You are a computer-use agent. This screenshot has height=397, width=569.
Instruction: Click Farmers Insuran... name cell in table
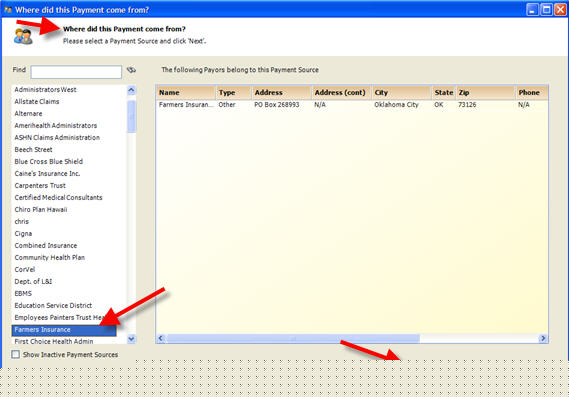[x=186, y=105]
